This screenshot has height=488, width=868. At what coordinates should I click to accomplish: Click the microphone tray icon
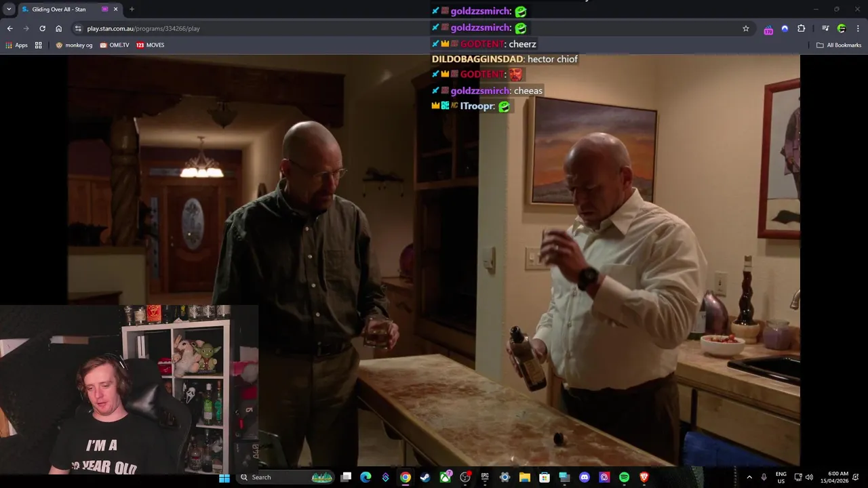[x=764, y=477]
